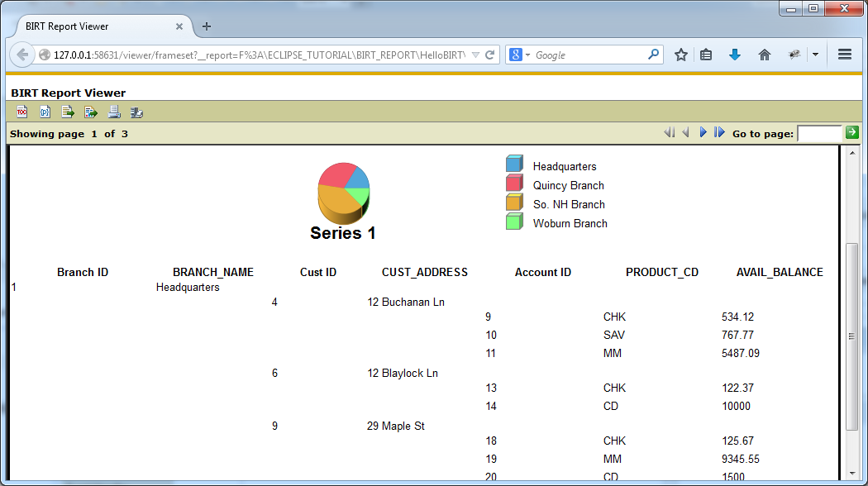Click the print report icon
Viewport: 868px width, 486px height.
[x=114, y=112]
